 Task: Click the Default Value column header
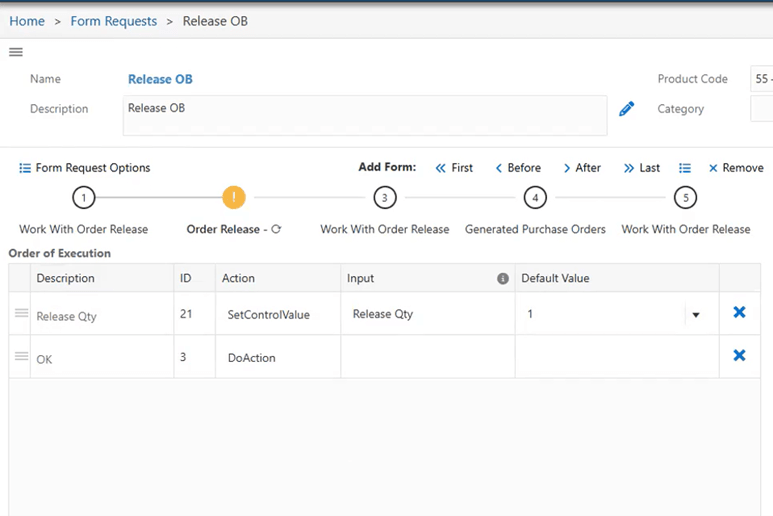point(617,278)
